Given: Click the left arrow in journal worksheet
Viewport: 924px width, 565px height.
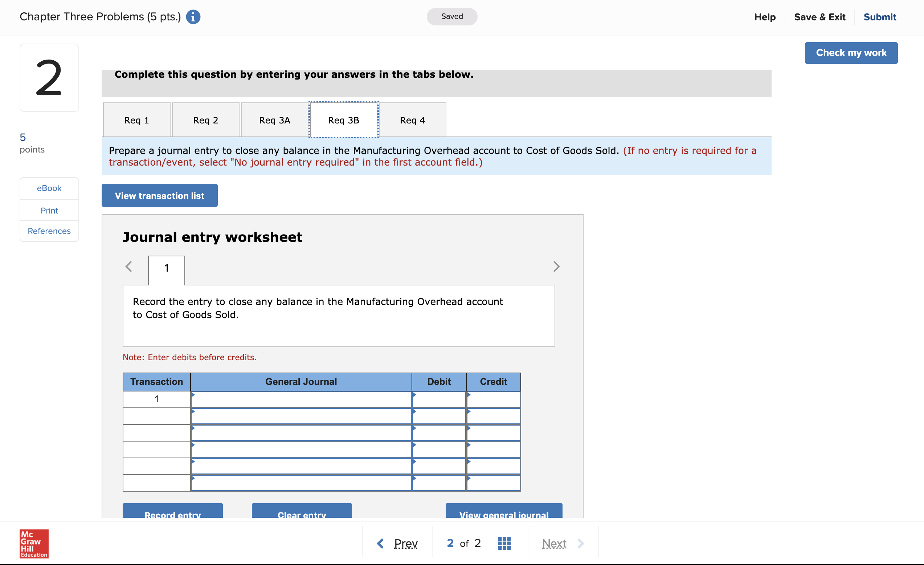Looking at the screenshot, I should click(x=129, y=267).
